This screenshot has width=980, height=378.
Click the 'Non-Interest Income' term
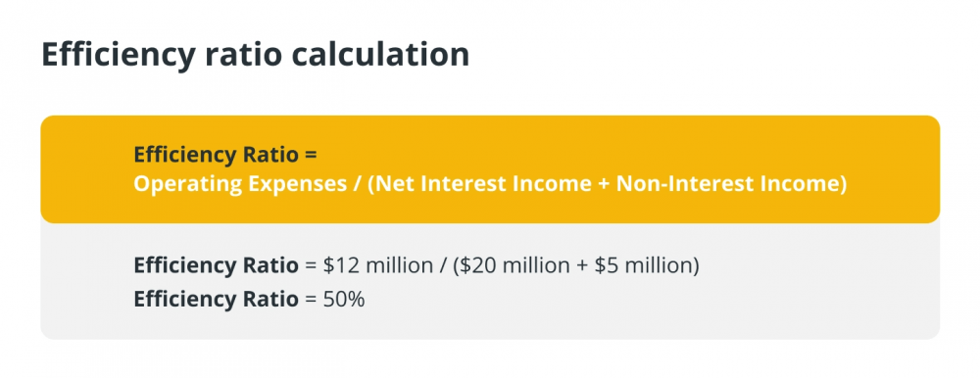point(726,184)
